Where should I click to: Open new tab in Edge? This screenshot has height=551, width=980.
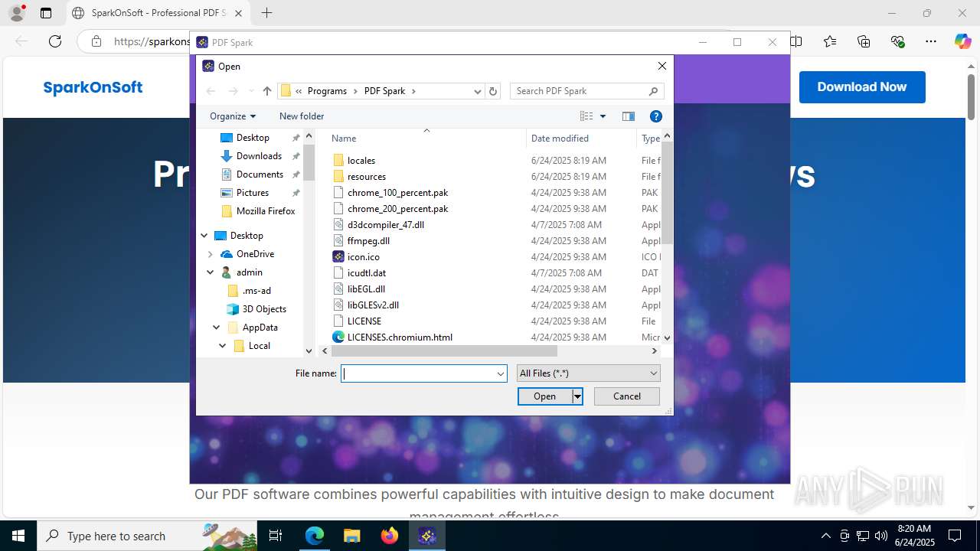coord(266,13)
